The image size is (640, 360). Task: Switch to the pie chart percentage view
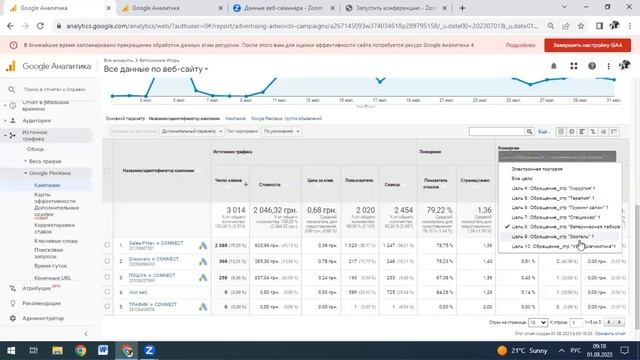(572, 131)
